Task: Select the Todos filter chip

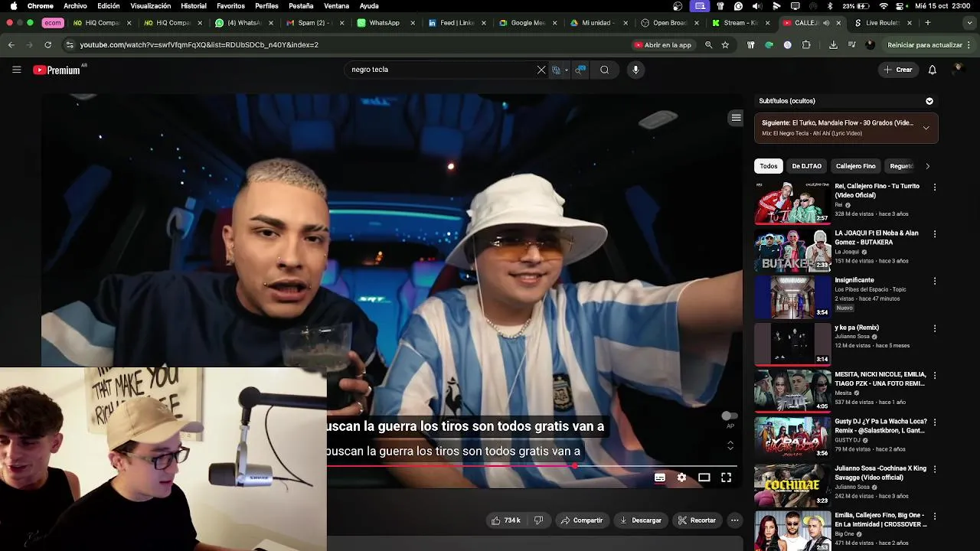Action: tap(769, 166)
